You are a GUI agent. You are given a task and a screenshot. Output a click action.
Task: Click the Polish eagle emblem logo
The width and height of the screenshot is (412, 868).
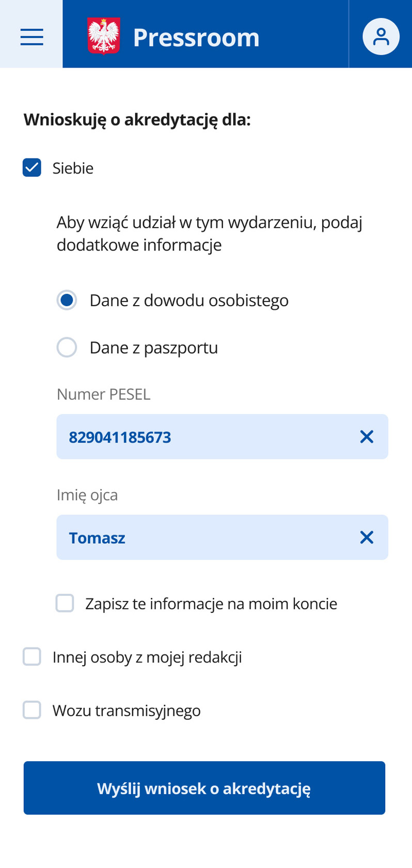103,36
